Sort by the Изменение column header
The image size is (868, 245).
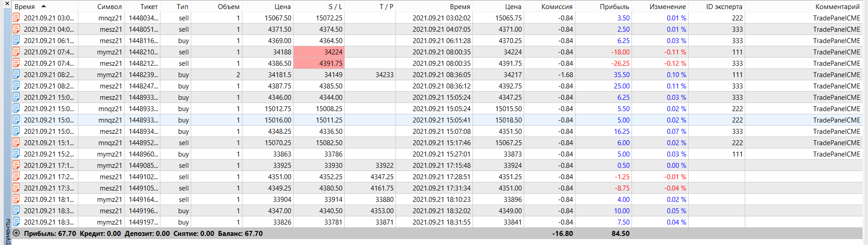[x=667, y=7]
